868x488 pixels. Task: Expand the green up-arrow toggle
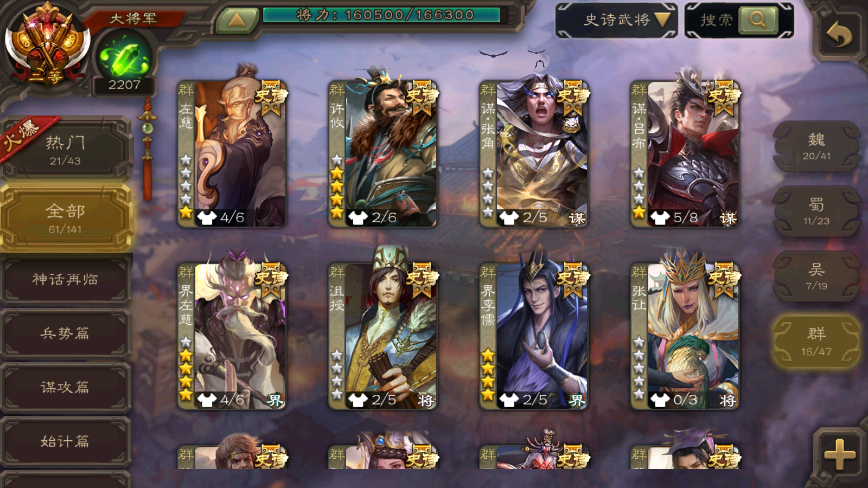point(237,21)
